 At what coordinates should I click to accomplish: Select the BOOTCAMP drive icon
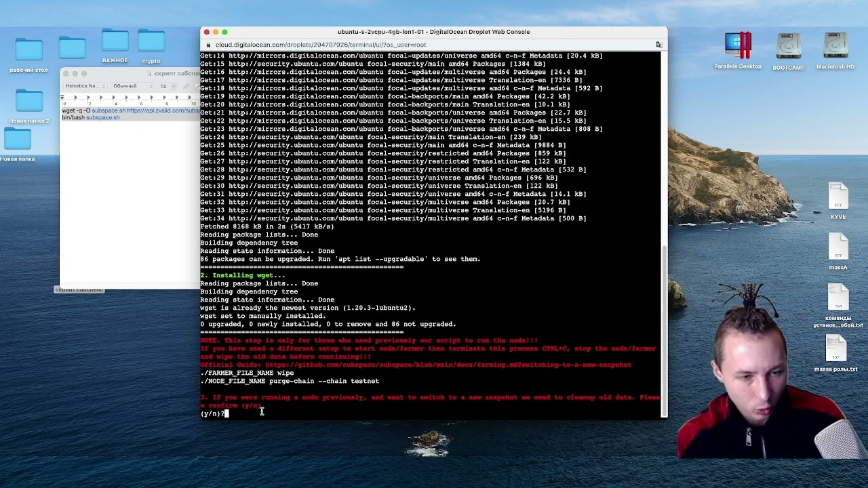click(x=788, y=47)
